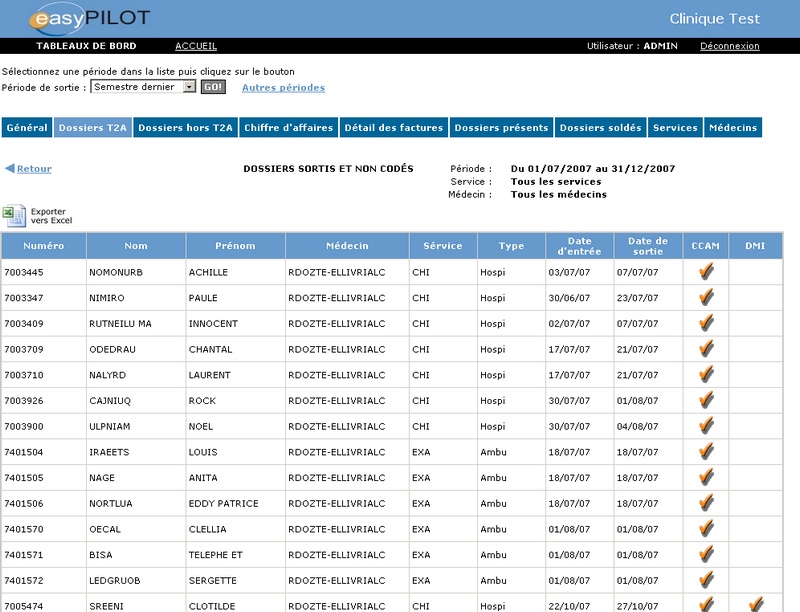
Task: Switch to Dossiers T2A tab
Action: tap(93, 128)
